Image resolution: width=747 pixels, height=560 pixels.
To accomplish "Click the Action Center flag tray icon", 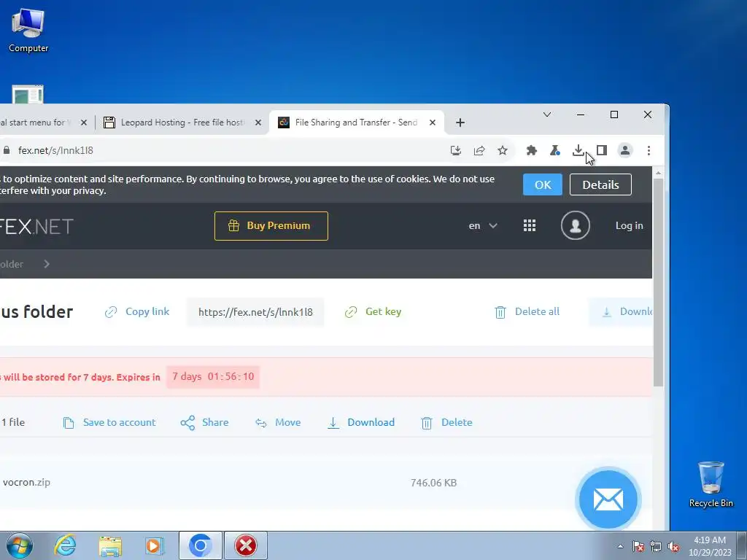I will click(x=638, y=546).
